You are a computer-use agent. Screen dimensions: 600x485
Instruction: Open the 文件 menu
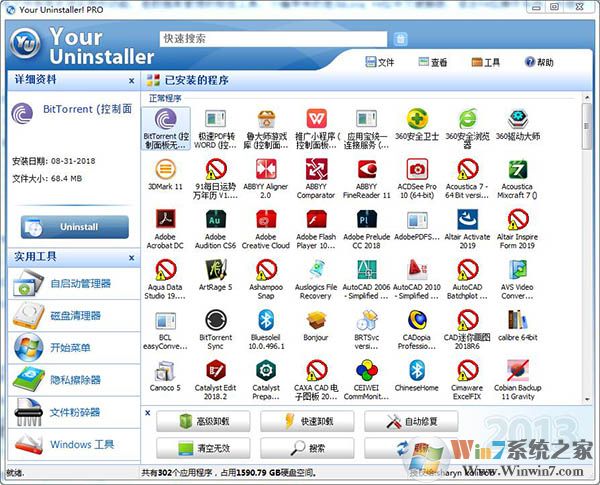(x=380, y=62)
